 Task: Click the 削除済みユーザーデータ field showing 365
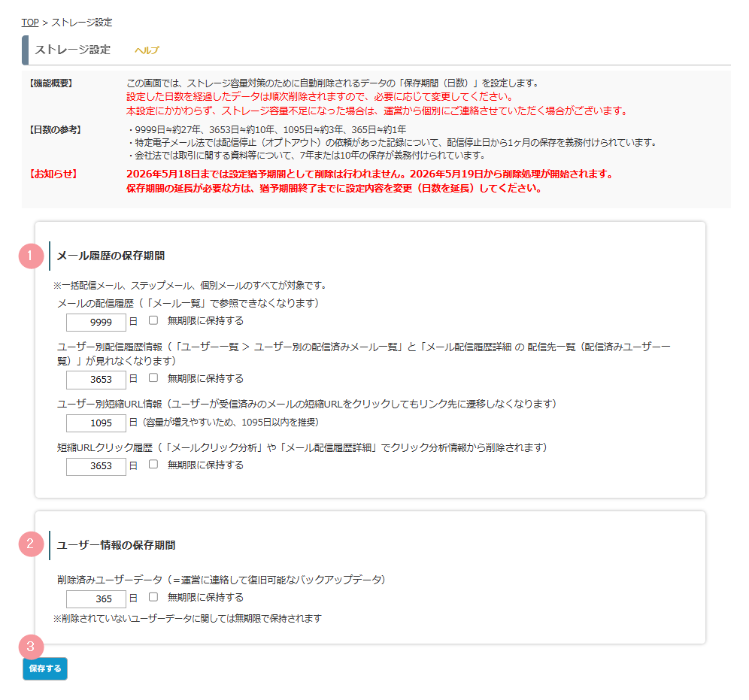click(96, 598)
